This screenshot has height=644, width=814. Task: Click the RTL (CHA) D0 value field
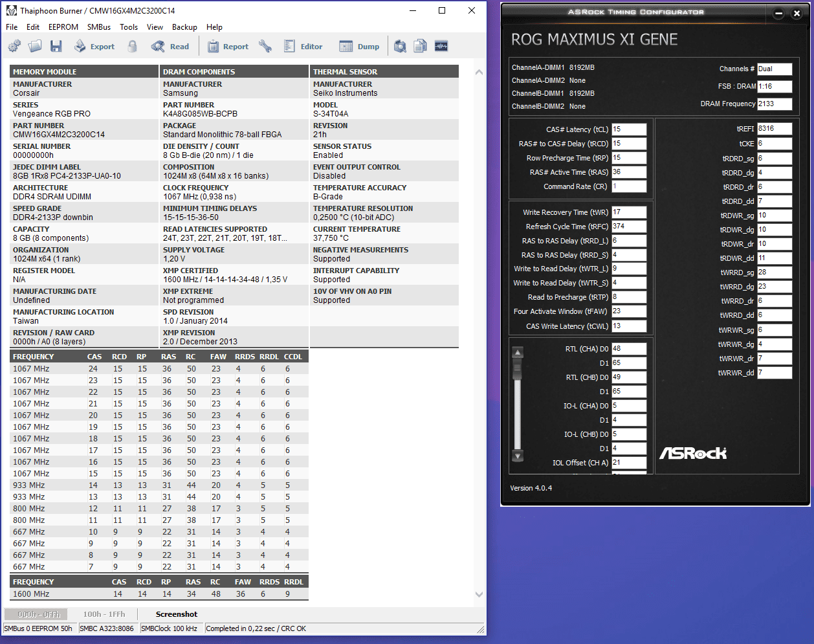click(x=629, y=349)
